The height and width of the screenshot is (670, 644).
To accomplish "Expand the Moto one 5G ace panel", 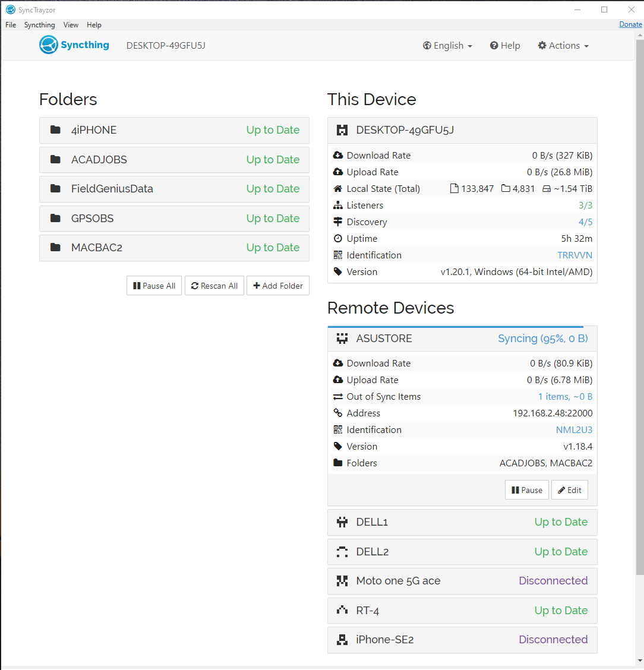I will click(x=462, y=581).
